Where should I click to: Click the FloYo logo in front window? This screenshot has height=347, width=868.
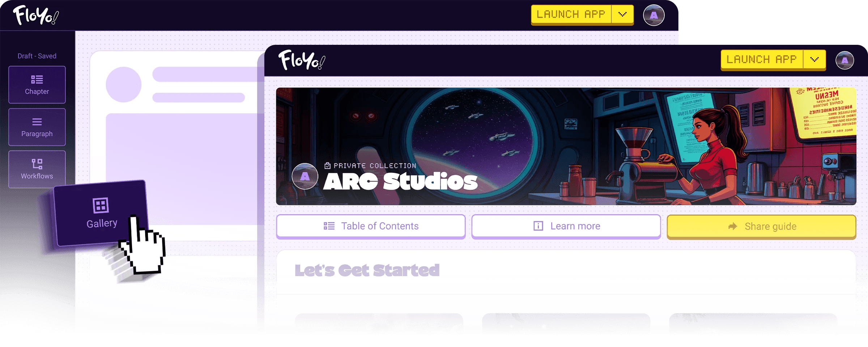coord(302,60)
